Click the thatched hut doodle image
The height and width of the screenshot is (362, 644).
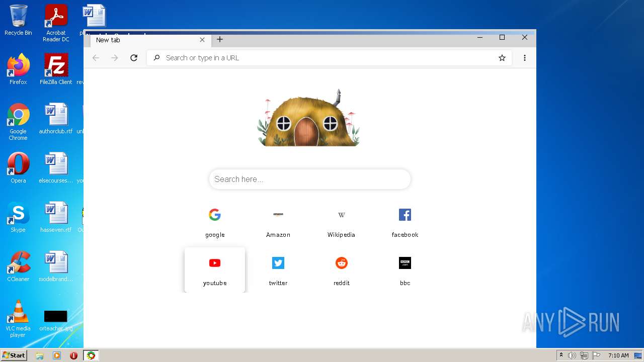[x=308, y=118]
